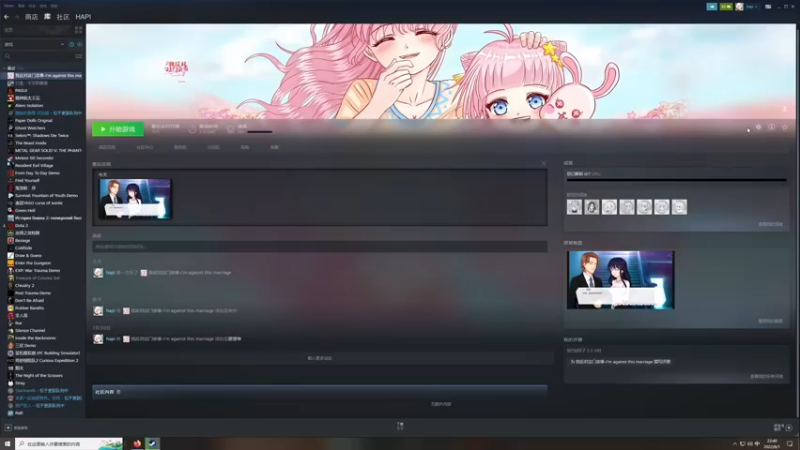
Task: Click the load more activity button
Action: (x=320, y=358)
